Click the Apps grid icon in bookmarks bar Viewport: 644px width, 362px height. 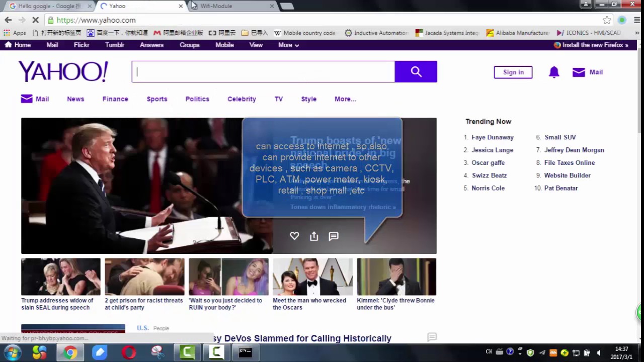(7, 33)
